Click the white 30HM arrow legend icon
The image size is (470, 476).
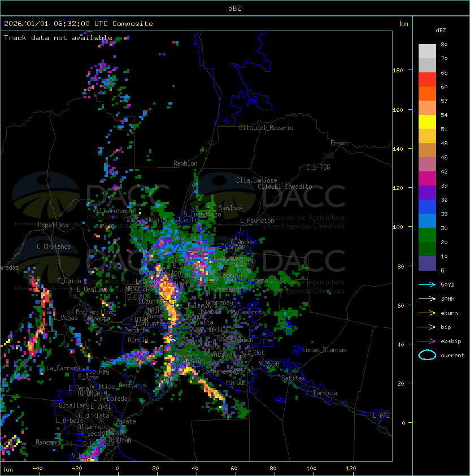pyautogui.click(x=427, y=299)
